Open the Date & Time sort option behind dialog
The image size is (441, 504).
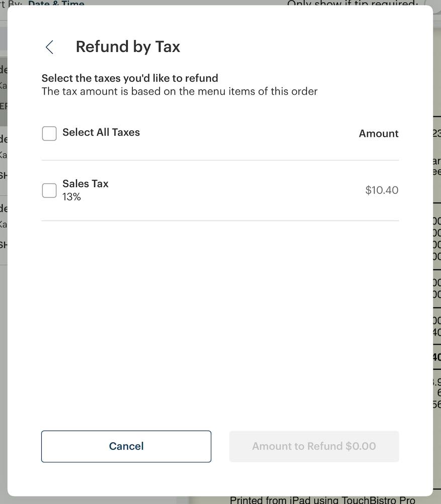(x=56, y=3)
